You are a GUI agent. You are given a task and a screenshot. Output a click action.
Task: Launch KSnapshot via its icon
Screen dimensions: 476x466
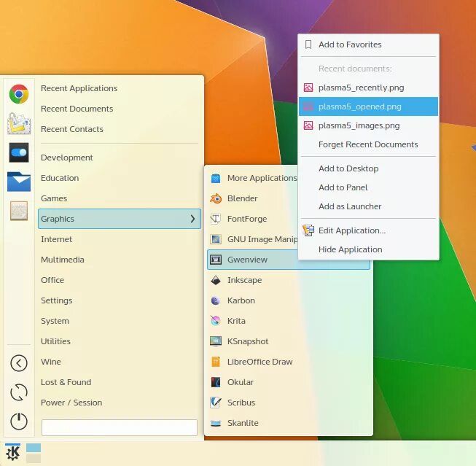click(x=216, y=341)
